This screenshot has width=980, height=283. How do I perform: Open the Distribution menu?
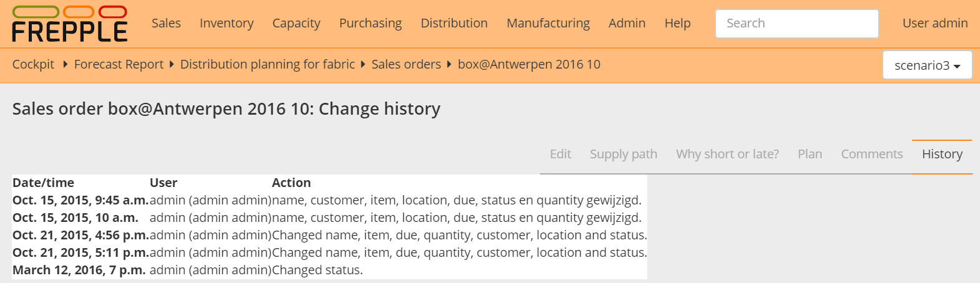[454, 24]
